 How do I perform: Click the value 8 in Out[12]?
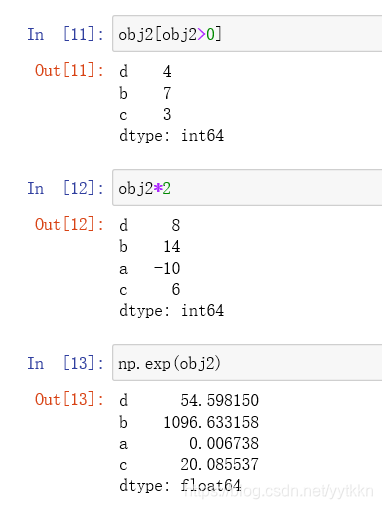pyautogui.click(x=176, y=225)
